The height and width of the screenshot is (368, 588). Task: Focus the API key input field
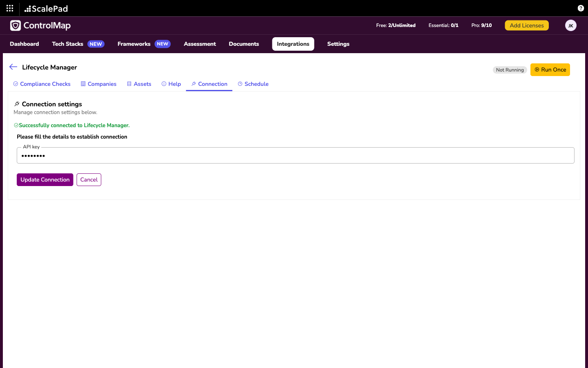[x=296, y=155]
